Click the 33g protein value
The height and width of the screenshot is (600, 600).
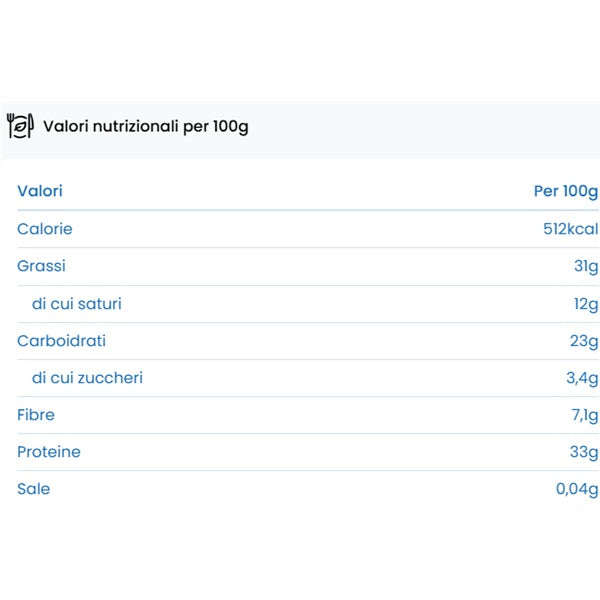click(583, 452)
